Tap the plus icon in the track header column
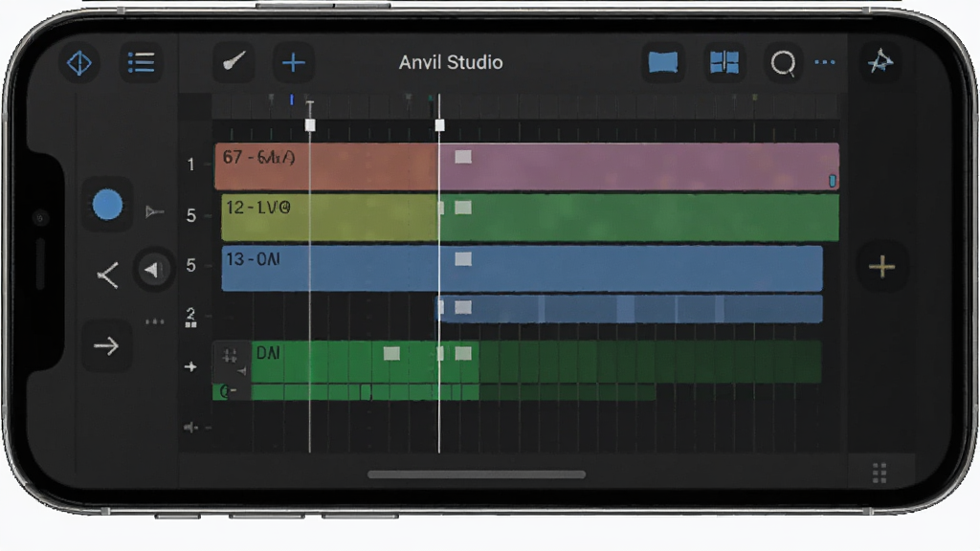This screenshot has height=551, width=980. pos(190,366)
